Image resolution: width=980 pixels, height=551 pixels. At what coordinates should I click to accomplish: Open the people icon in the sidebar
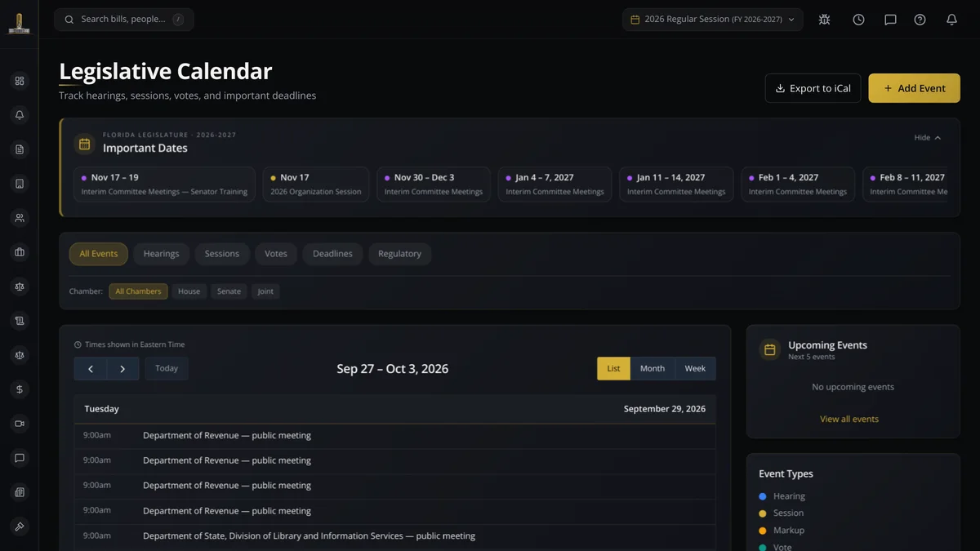pyautogui.click(x=20, y=218)
